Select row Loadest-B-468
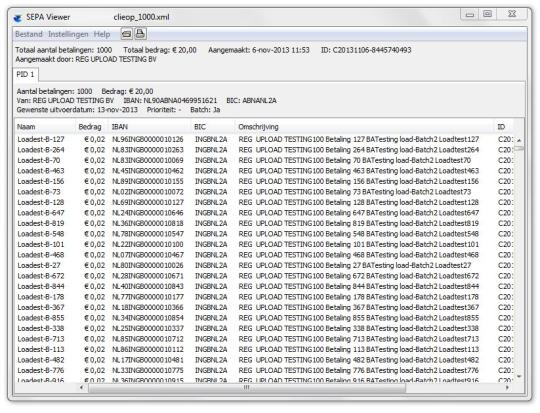540x413 pixels. click(264, 255)
